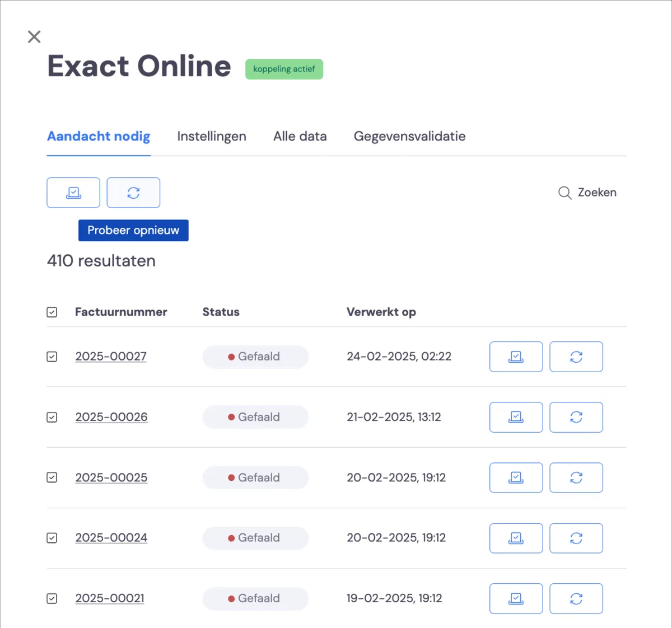Click the Exact Online heading
Image resolution: width=672 pixels, height=628 pixels.
(x=139, y=66)
